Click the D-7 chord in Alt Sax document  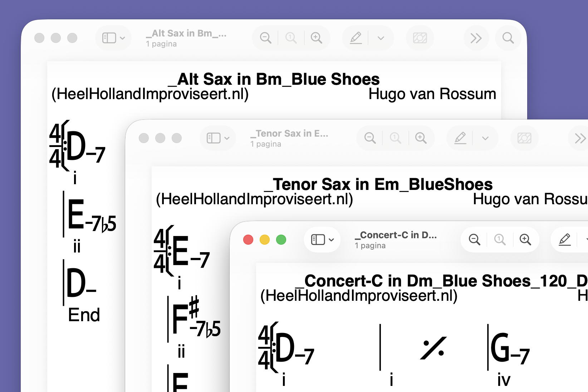click(86, 147)
